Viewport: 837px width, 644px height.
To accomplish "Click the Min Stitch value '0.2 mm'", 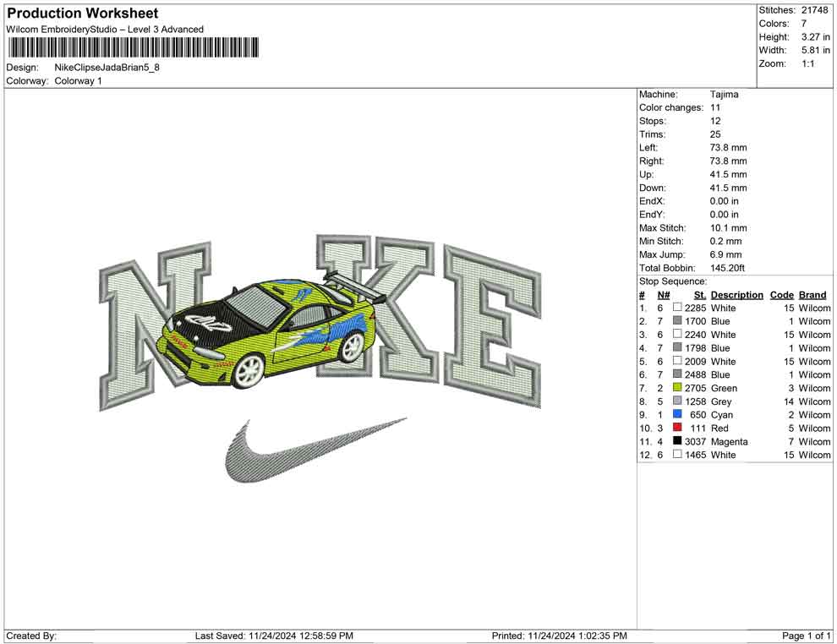I will [x=726, y=241].
